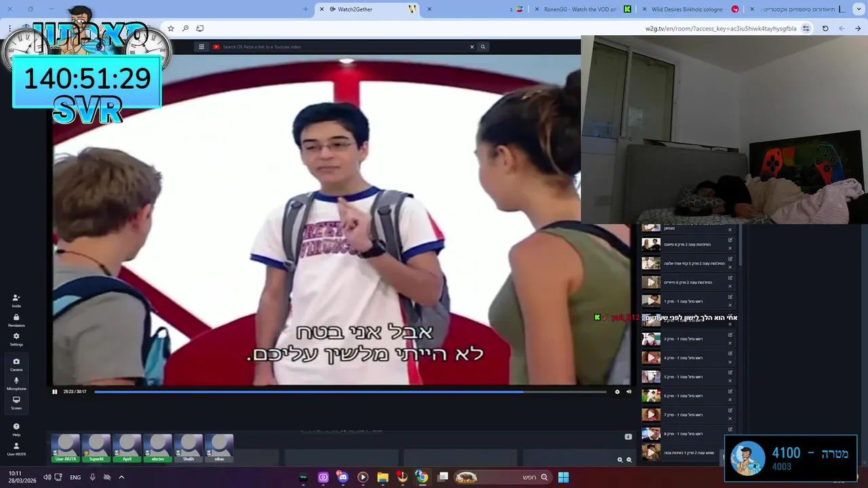Edit playlist item 'פרק 3' pencil icon

pyautogui.click(x=730, y=335)
